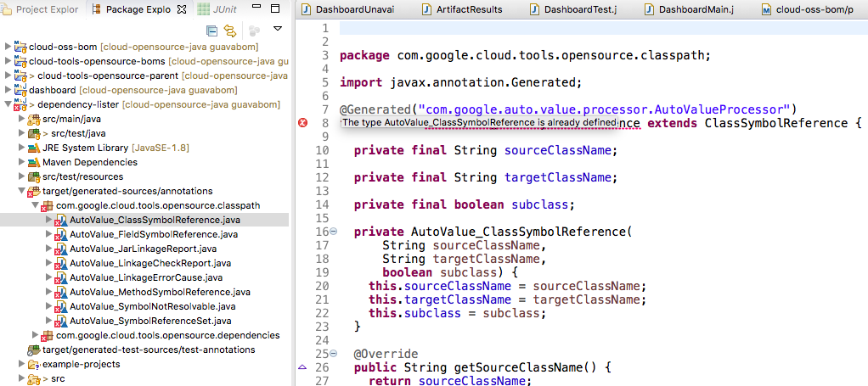Viewport: 868px width, 386px height.
Task: Collapse dependency-lister project
Action: (x=7, y=104)
